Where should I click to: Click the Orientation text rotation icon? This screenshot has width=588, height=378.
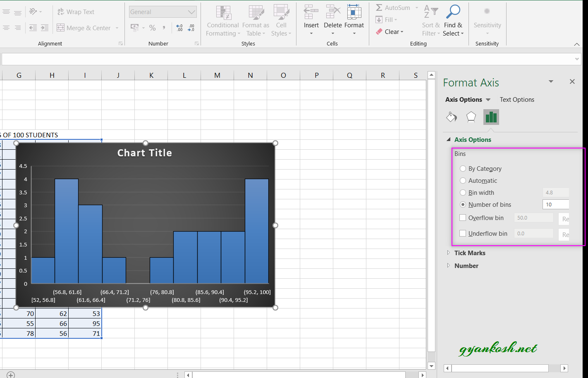tap(33, 12)
